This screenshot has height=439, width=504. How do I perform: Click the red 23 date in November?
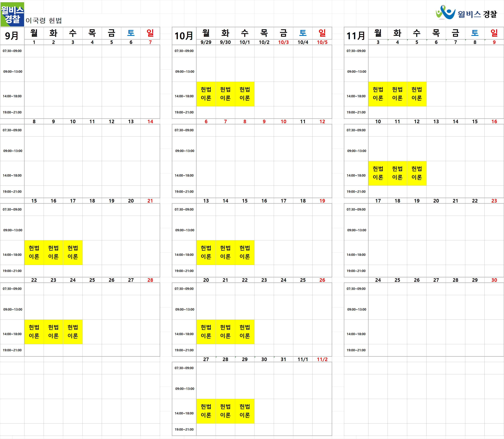click(494, 201)
